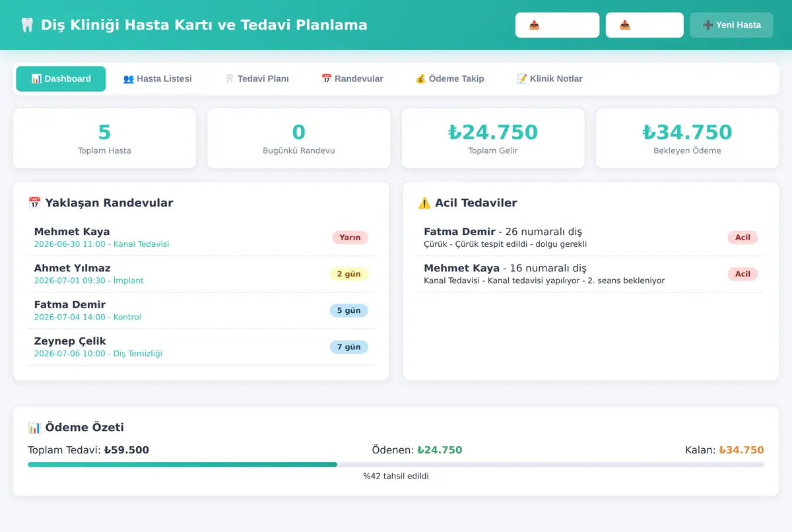Click the Acil badge for Fatma Demir
Image resolution: width=792 pixels, height=532 pixels.
tap(742, 238)
